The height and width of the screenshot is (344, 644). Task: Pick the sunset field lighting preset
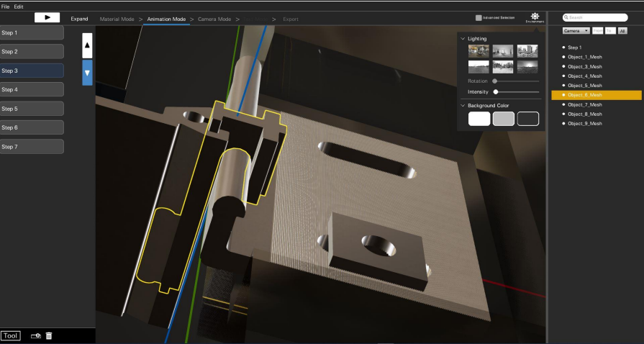click(x=527, y=66)
